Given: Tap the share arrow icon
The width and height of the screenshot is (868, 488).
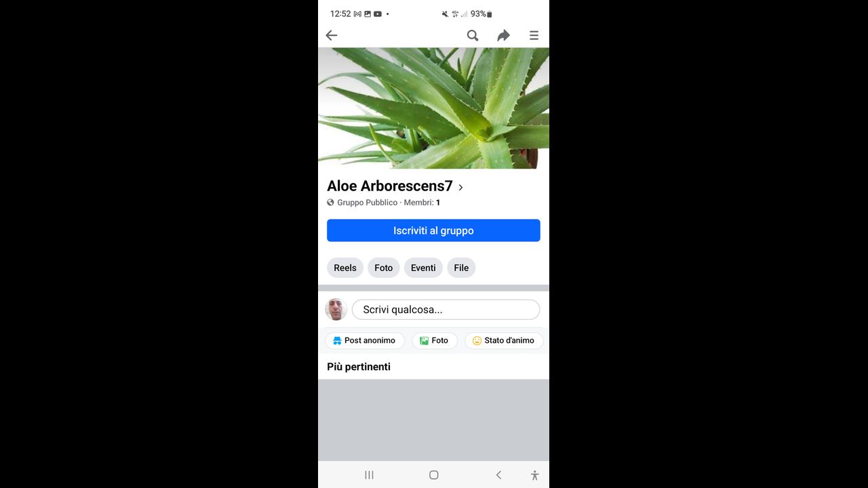Looking at the screenshot, I should tap(503, 35).
